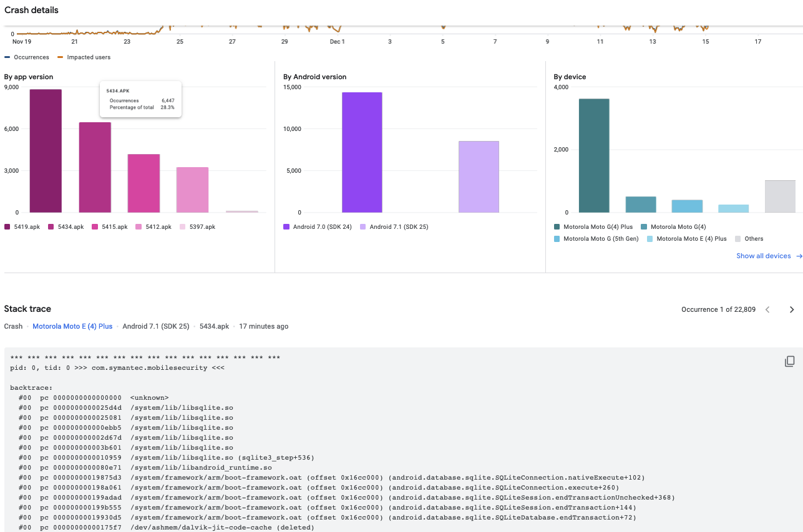This screenshot has height=532, width=803.
Task: Click the 5434.apk bar in app version chart
Action: pos(95,167)
